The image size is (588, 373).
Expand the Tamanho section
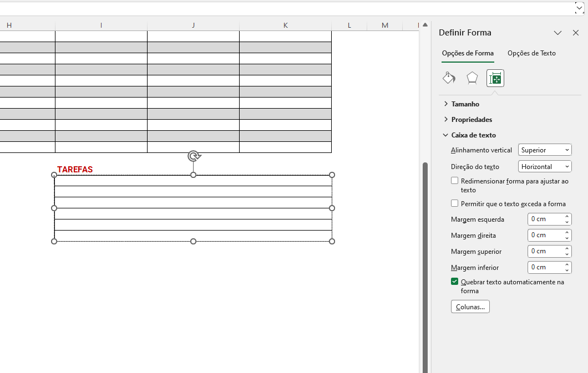pos(465,104)
